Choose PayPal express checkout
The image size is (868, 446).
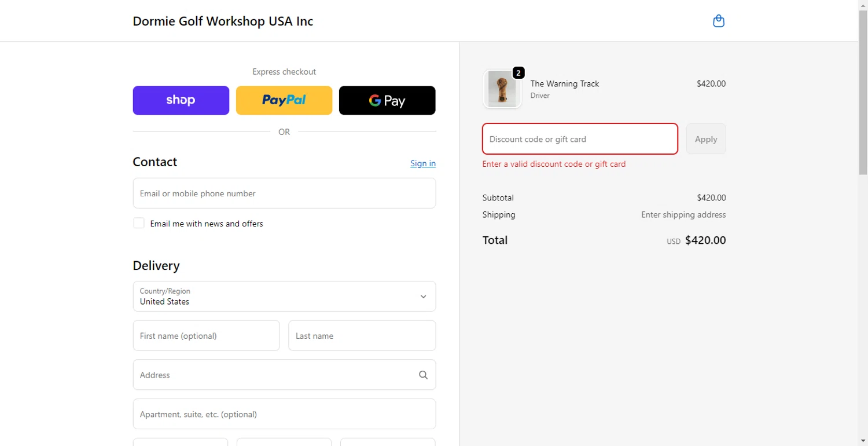(284, 100)
